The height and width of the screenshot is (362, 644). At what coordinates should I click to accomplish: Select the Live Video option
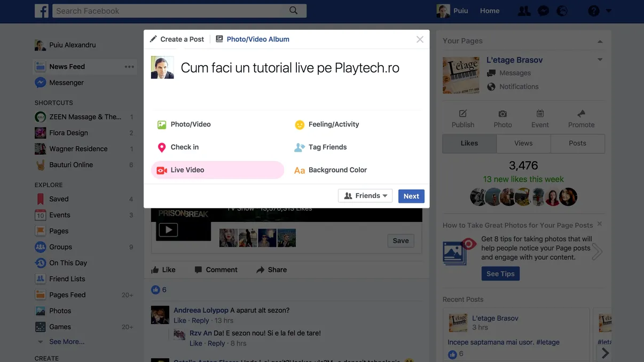pyautogui.click(x=188, y=170)
